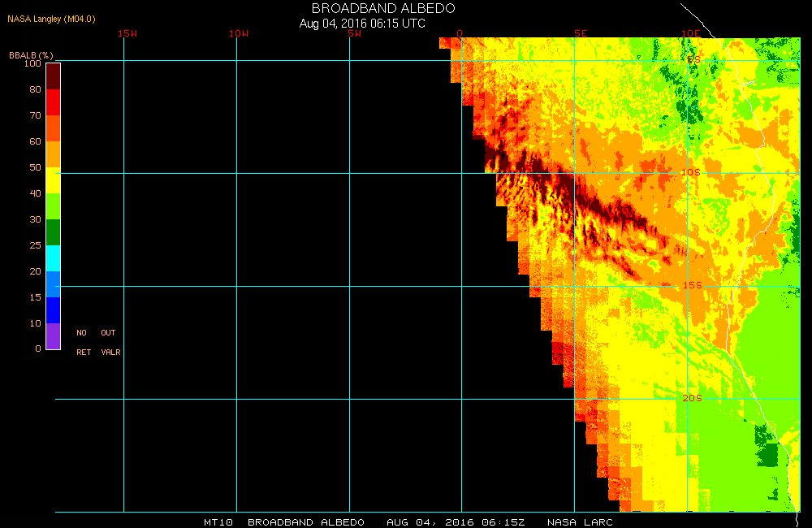Screen dimensions: 812x528
Task: Click the 100 legend scale value
Action: tap(32, 63)
